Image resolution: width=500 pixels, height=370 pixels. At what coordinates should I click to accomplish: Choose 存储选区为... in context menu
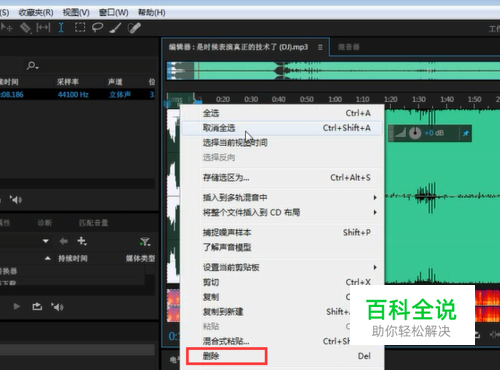(282, 178)
